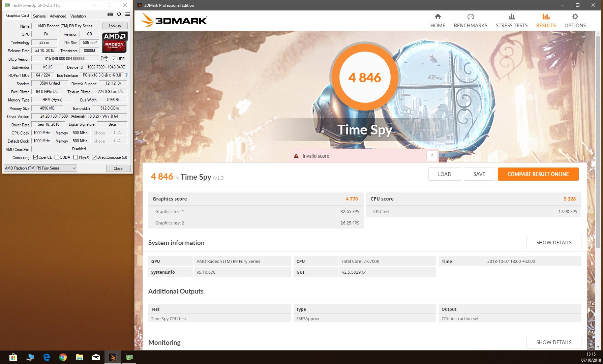Click the Memory Size 4096 MB field

pos(47,108)
